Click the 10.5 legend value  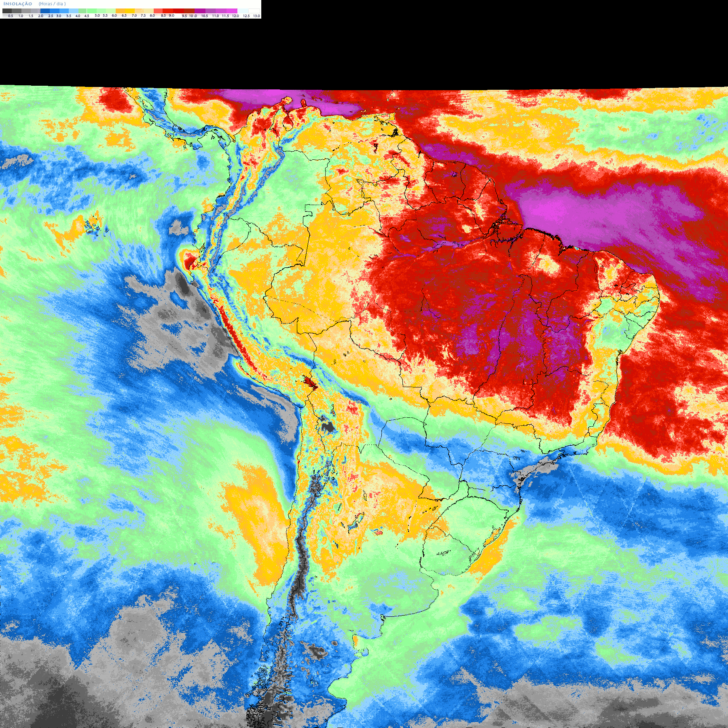click(x=205, y=16)
